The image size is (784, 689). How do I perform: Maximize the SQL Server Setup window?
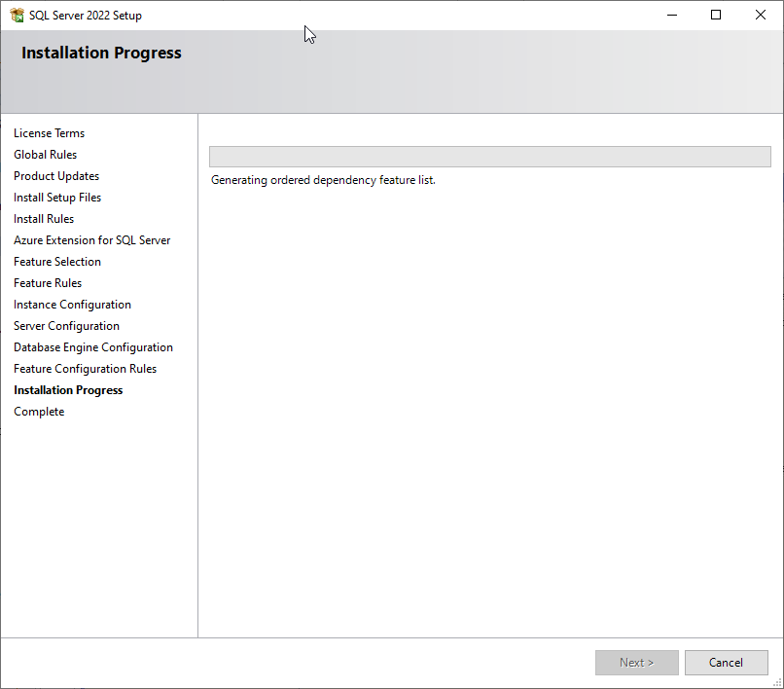tap(716, 15)
